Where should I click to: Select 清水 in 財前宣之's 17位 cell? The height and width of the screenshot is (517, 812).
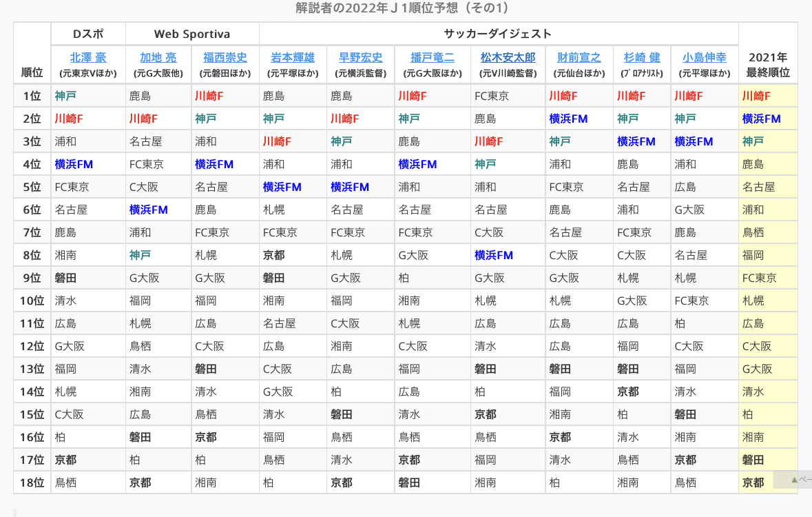(561, 460)
